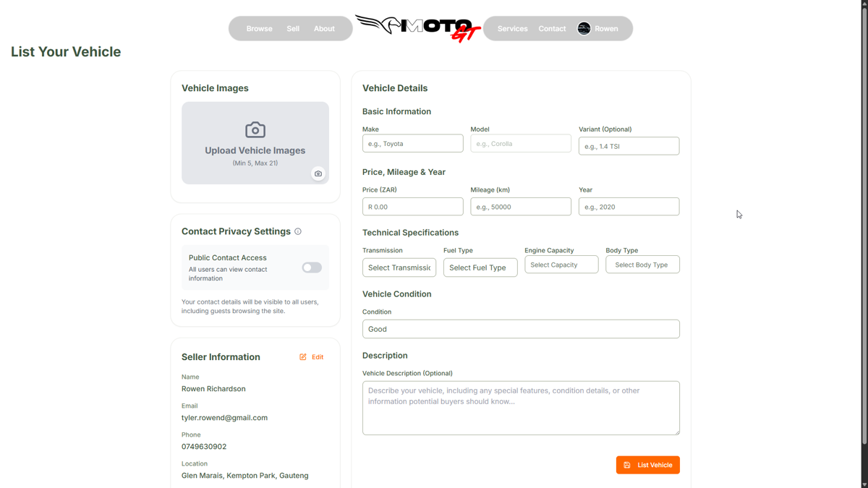Click the save icon on List Vehicle button
868x488 pixels.
(x=627, y=465)
